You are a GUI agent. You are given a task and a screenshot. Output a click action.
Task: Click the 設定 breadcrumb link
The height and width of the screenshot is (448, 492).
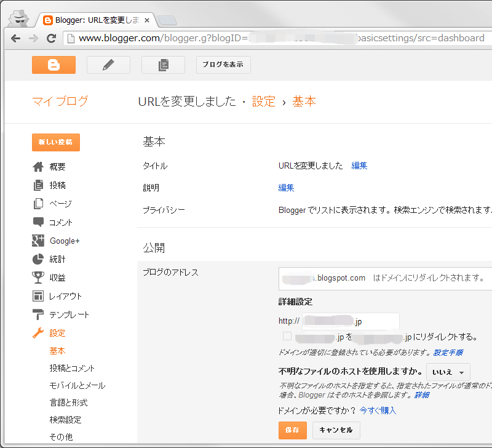264,102
